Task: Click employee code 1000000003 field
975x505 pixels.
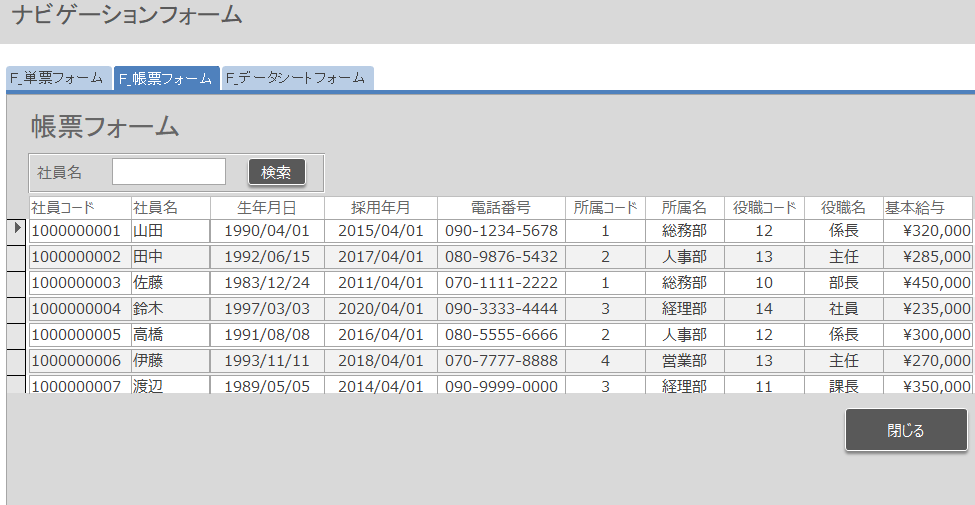Action: tap(79, 283)
